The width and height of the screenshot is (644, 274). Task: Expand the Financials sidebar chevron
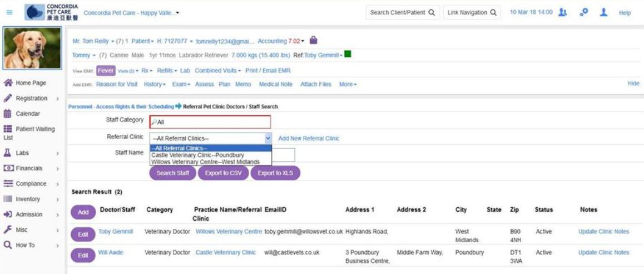coord(57,169)
